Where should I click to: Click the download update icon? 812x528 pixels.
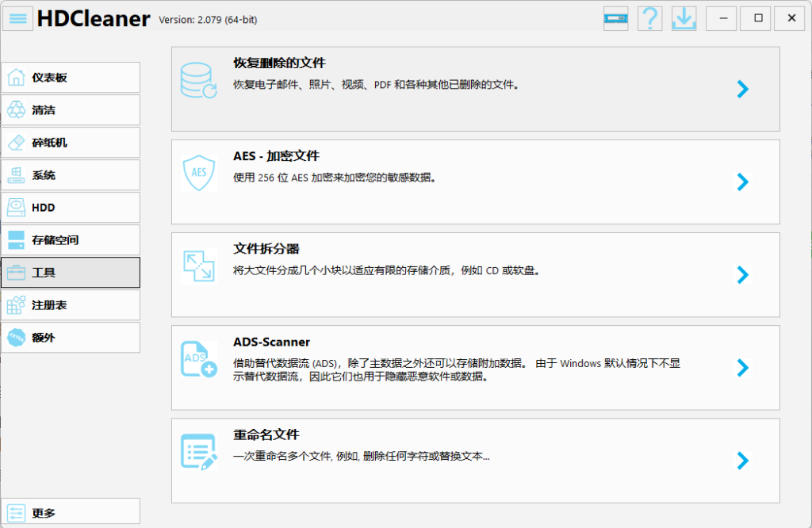[x=683, y=18]
